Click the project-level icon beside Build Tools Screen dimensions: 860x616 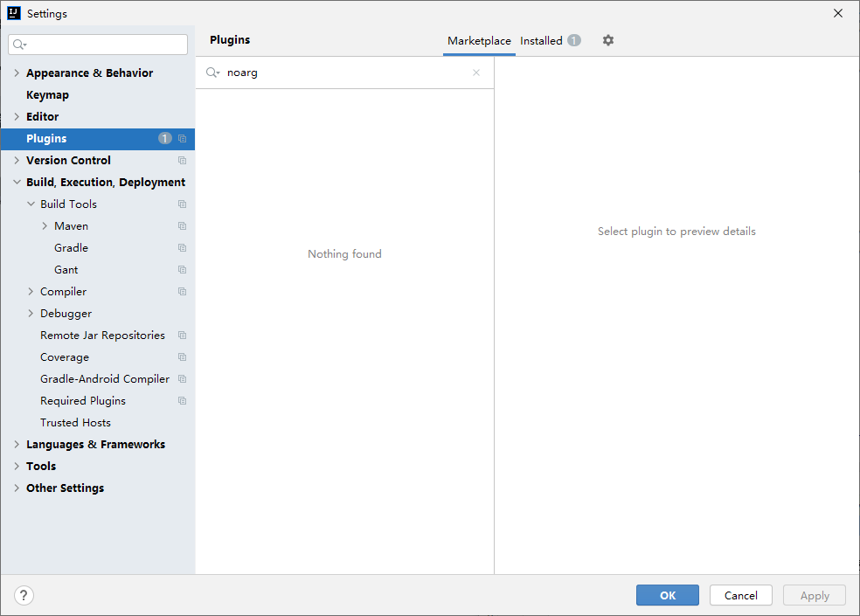(182, 204)
